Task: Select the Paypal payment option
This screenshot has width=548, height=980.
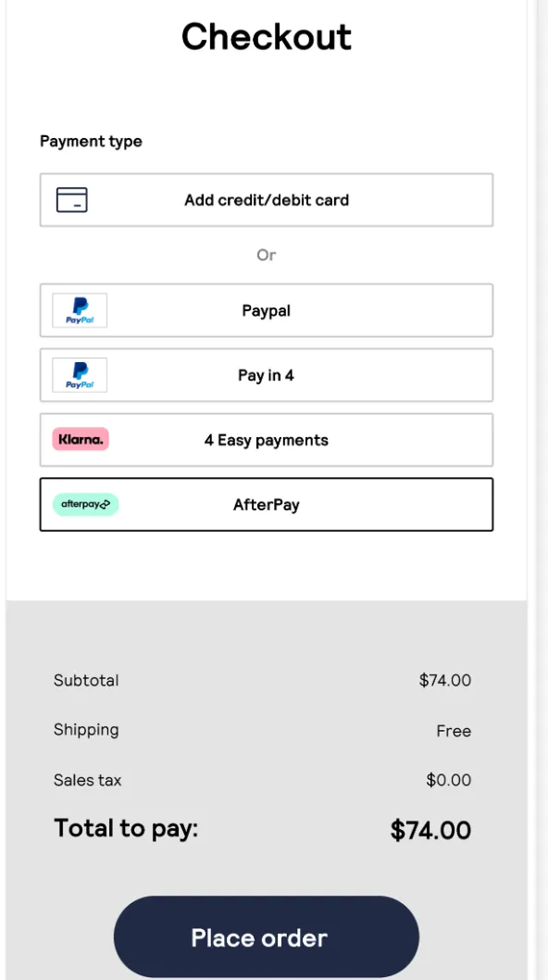Action: click(267, 310)
